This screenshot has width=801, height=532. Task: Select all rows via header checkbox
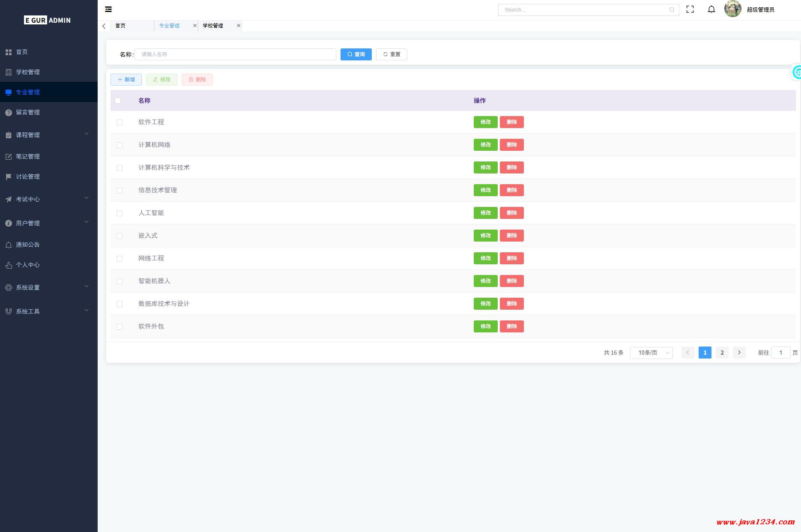pyautogui.click(x=118, y=101)
